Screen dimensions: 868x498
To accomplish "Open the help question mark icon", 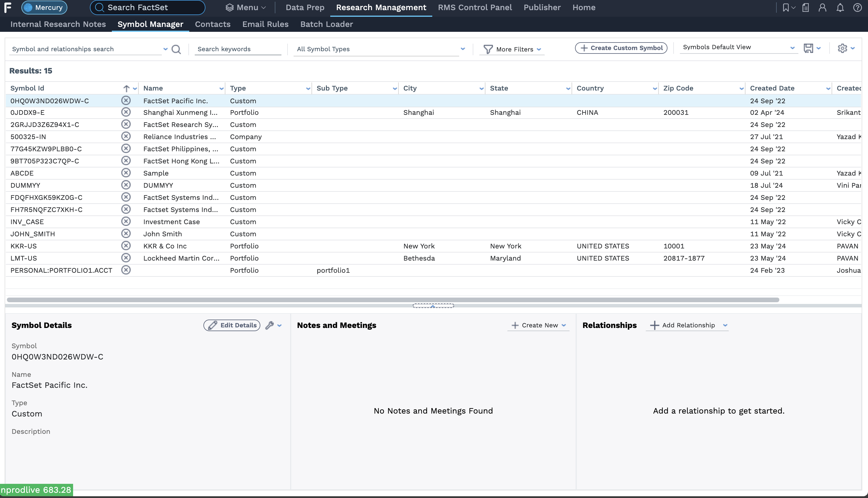I will (x=857, y=8).
